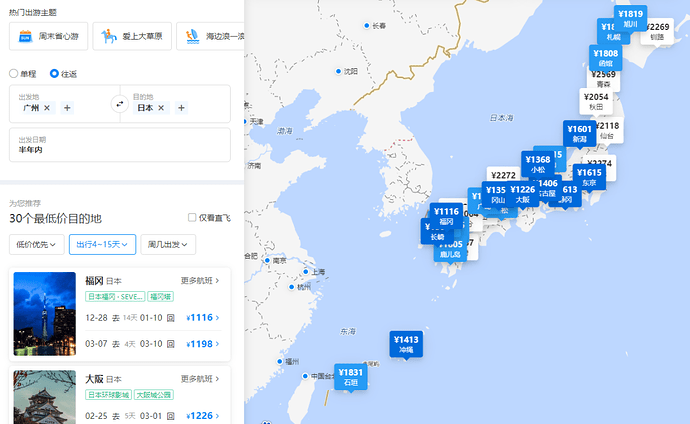This screenshot has height=424, width=690.
Task: Click the 福冈 tower thumbnail image
Action: pyautogui.click(x=45, y=313)
